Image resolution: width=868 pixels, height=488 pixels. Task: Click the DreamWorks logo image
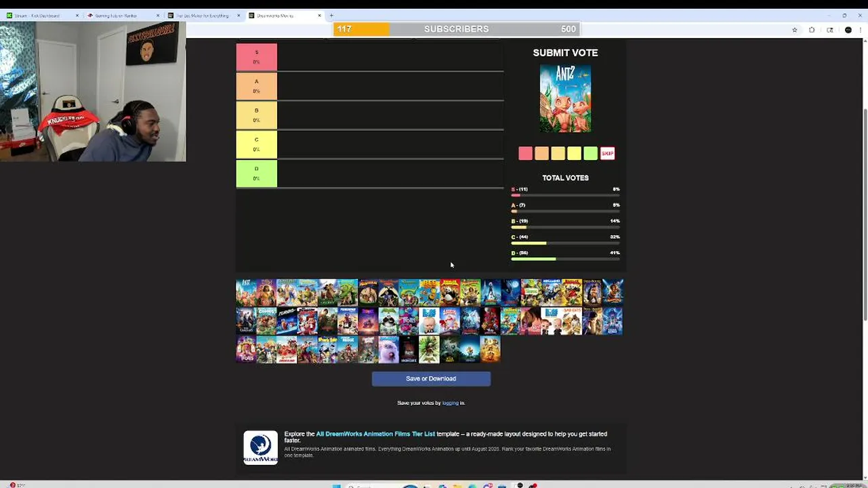point(261,447)
